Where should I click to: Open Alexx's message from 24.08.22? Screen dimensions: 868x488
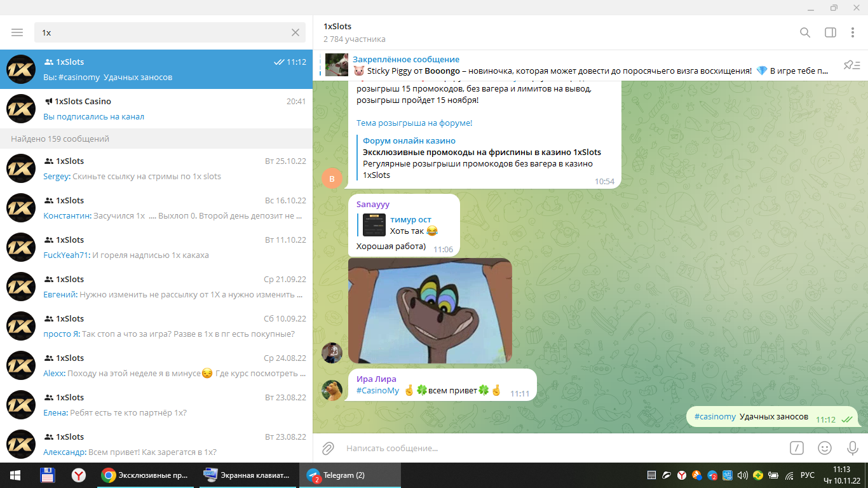point(156,365)
